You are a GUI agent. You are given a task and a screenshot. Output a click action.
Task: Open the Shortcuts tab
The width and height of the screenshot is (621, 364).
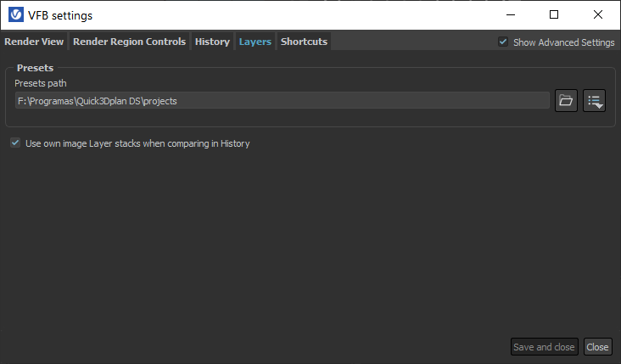pyautogui.click(x=304, y=42)
